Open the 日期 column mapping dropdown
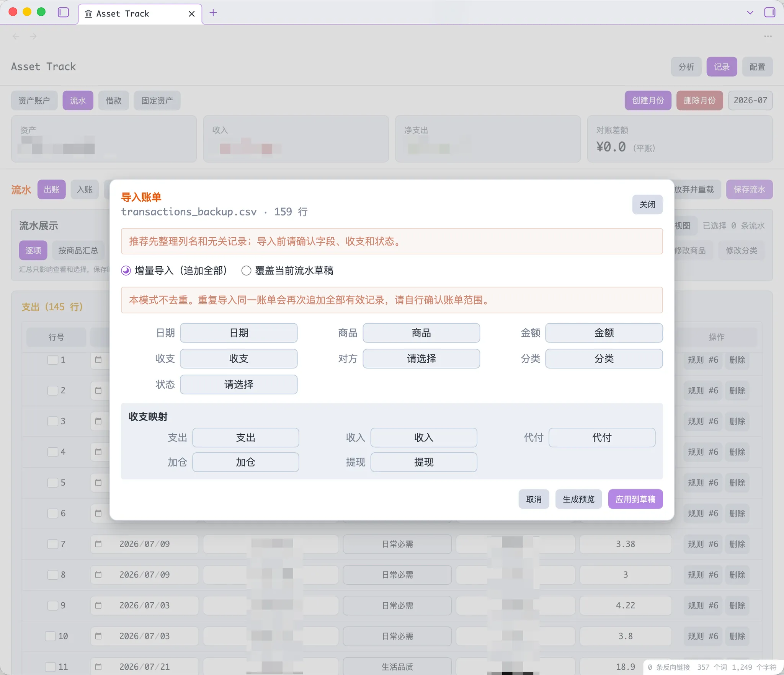Viewport: 784px width, 675px height. tap(238, 333)
